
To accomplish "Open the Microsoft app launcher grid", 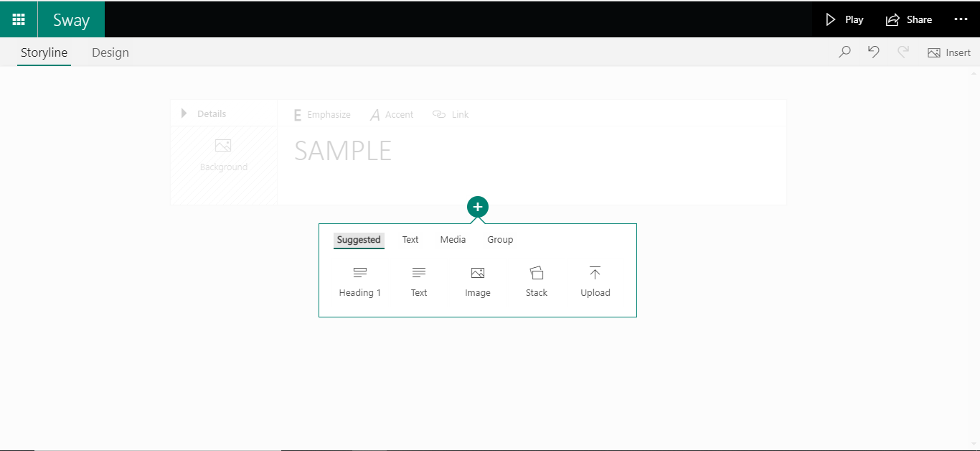I will coord(18,19).
